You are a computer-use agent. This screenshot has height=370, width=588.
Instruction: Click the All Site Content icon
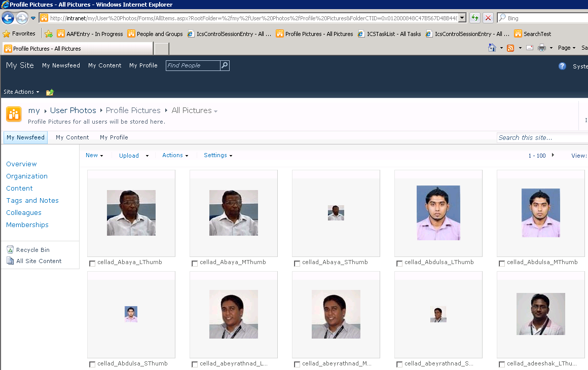coord(11,261)
